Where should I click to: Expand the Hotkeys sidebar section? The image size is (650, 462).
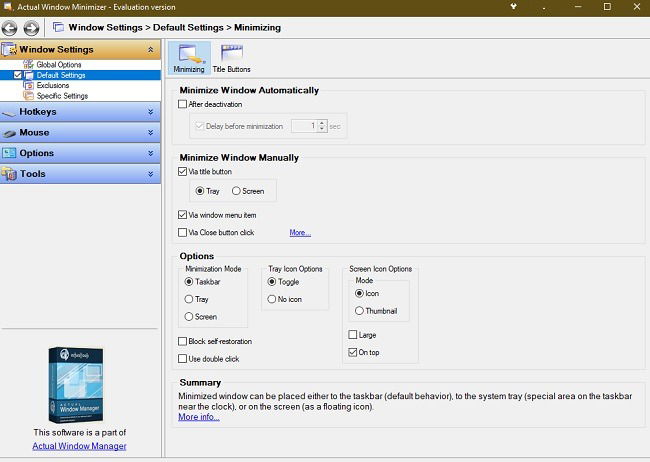80,112
